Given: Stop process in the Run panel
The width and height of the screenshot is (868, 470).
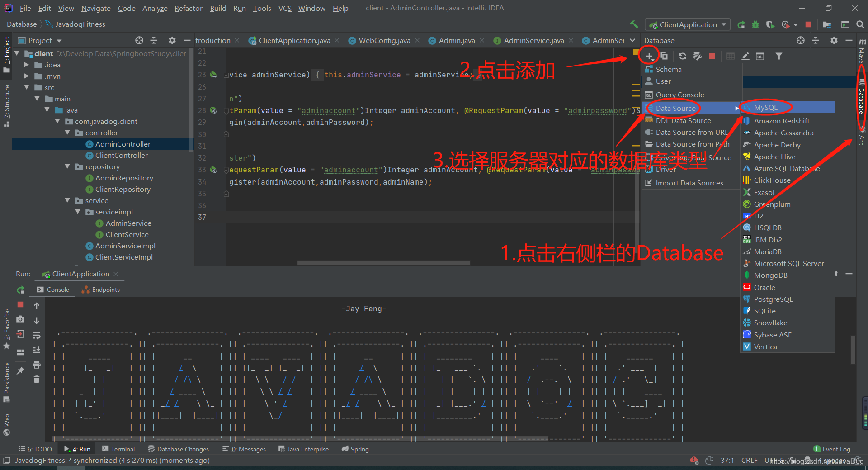Looking at the screenshot, I should click(20, 305).
